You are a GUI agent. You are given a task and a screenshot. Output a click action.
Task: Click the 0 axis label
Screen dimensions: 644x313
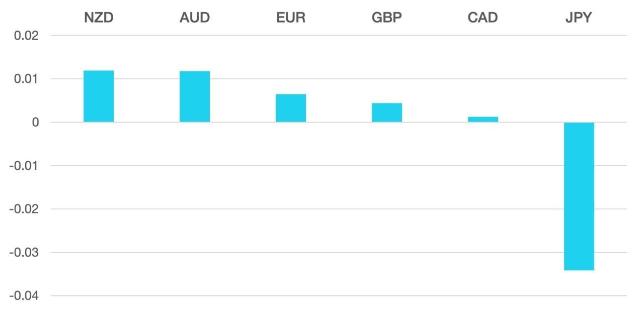tap(35, 122)
